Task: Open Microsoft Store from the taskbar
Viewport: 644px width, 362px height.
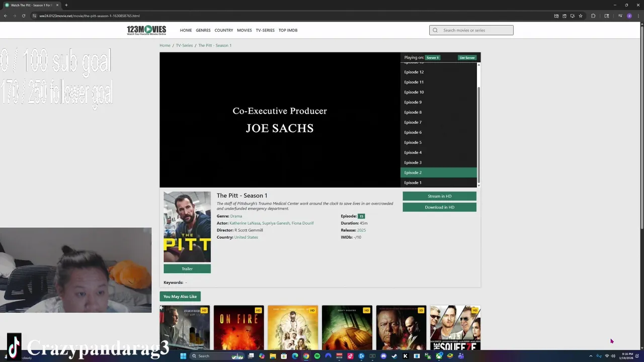Action: (x=284, y=356)
